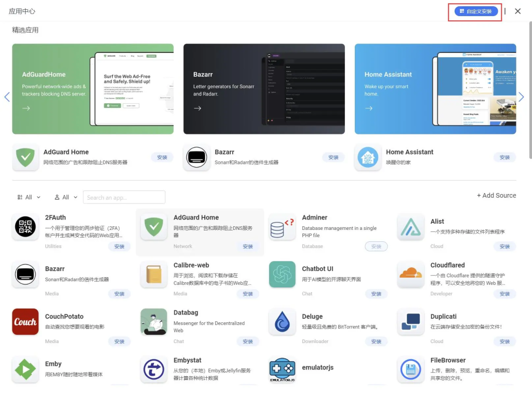Image resolution: width=532 pixels, height=397 pixels.
Task: Click the custom install button
Action: [x=476, y=11]
